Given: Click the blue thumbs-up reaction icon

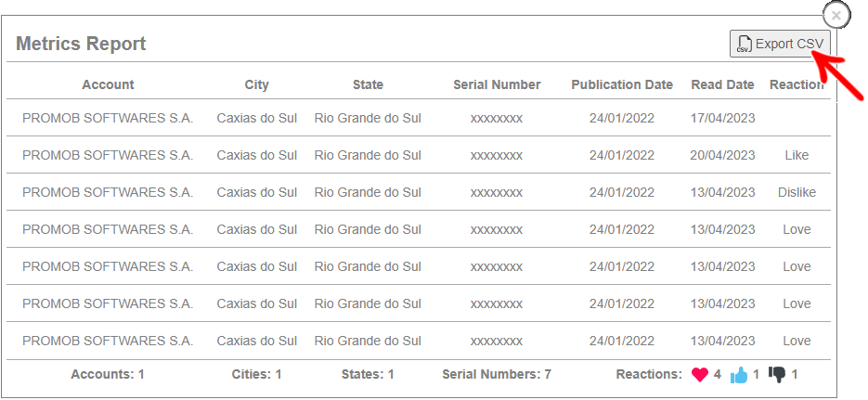Looking at the screenshot, I should [x=738, y=375].
